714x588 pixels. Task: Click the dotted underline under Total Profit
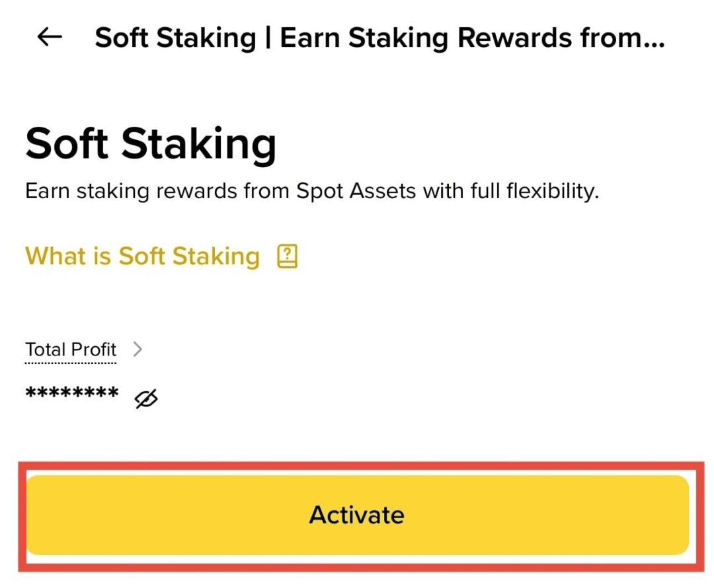71,363
